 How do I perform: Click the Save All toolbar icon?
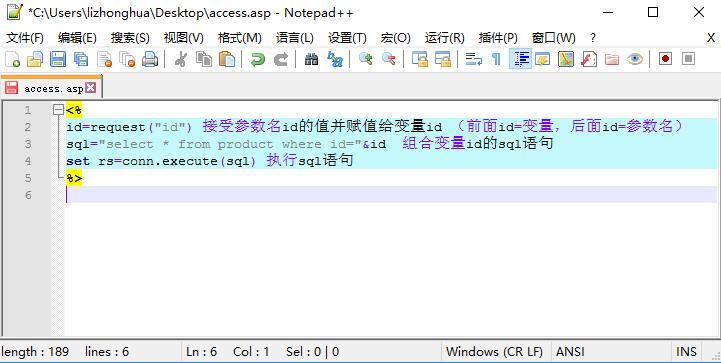click(x=81, y=59)
